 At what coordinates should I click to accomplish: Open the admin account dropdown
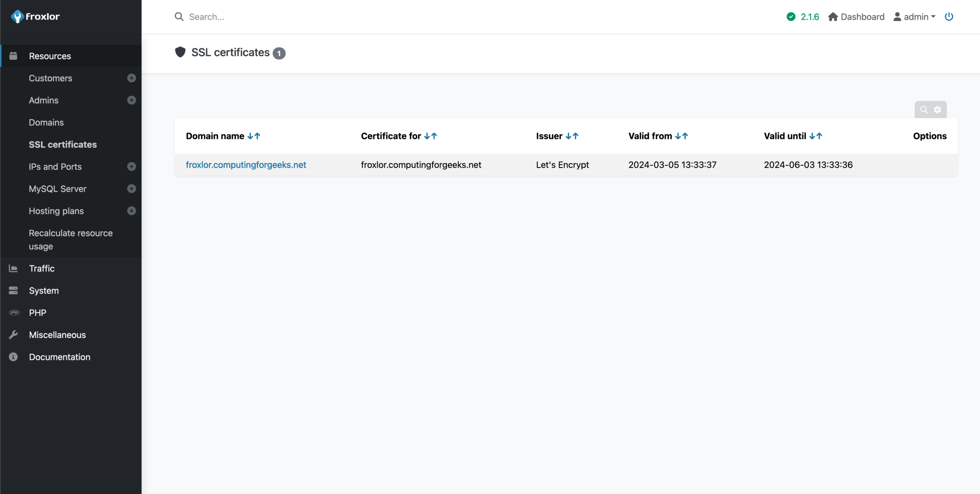(x=914, y=16)
